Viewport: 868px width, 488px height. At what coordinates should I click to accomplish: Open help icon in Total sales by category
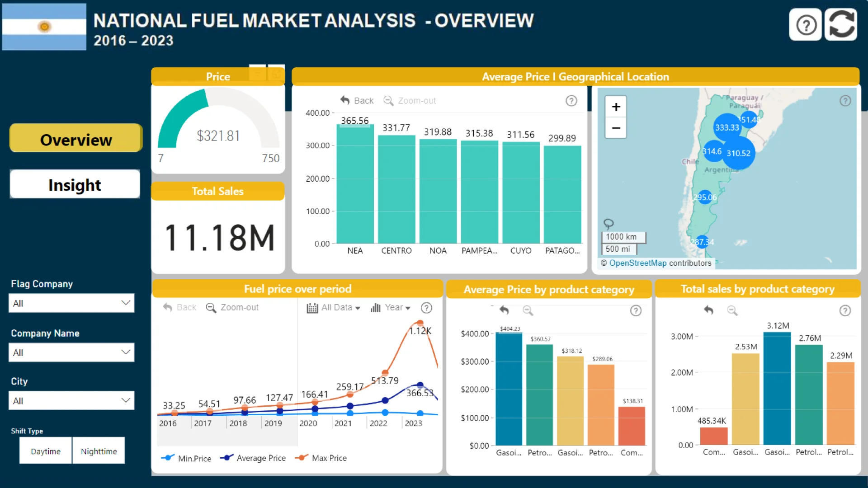coord(845,310)
